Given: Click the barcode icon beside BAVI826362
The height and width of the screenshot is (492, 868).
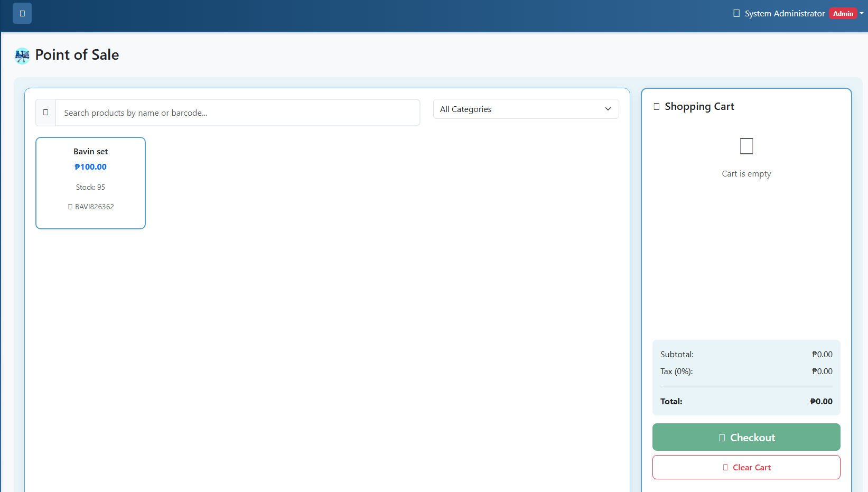Looking at the screenshot, I should coord(70,207).
